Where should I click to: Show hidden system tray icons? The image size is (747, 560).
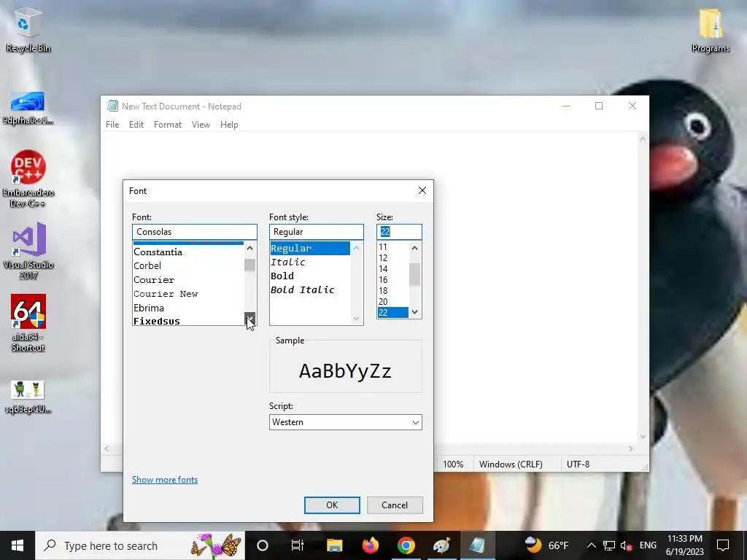(591, 545)
